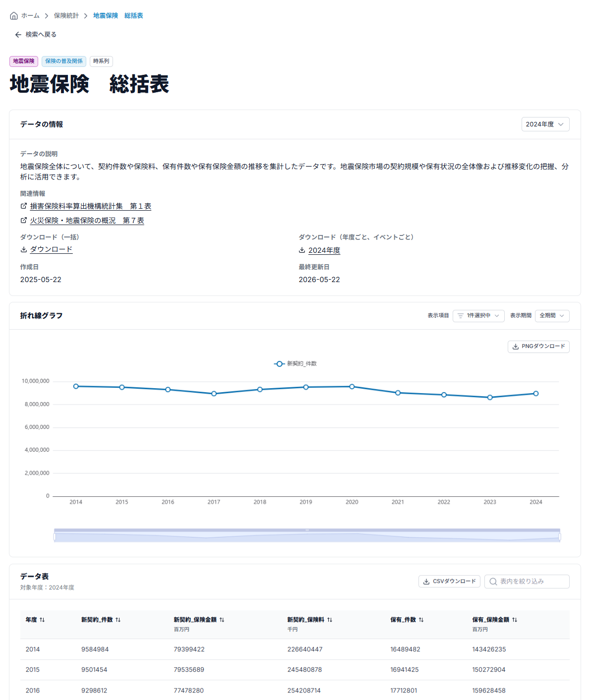This screenshot has width=591, height=700.
Task: Click the 2017 data point on chart
Action: 214,394
